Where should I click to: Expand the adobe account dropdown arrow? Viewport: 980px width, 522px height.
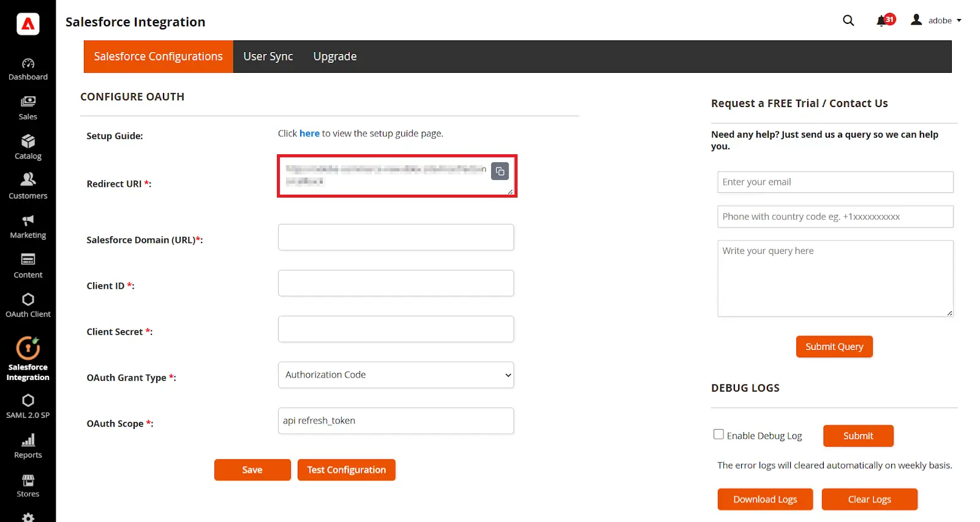pos(959,21)
